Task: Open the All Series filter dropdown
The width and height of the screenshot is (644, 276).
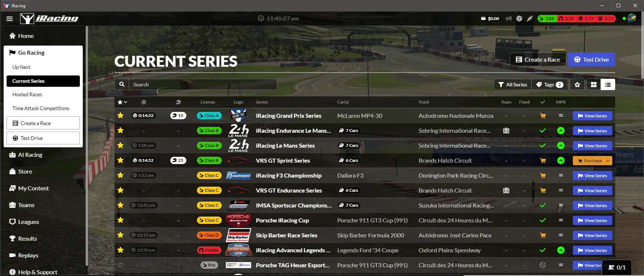Action: coord(513,85)
